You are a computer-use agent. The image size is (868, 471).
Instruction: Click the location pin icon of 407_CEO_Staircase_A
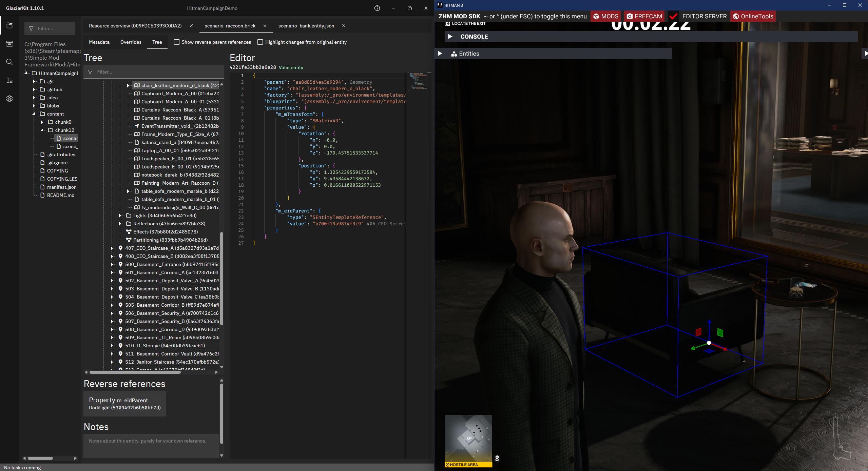click(x=120, y=248)
